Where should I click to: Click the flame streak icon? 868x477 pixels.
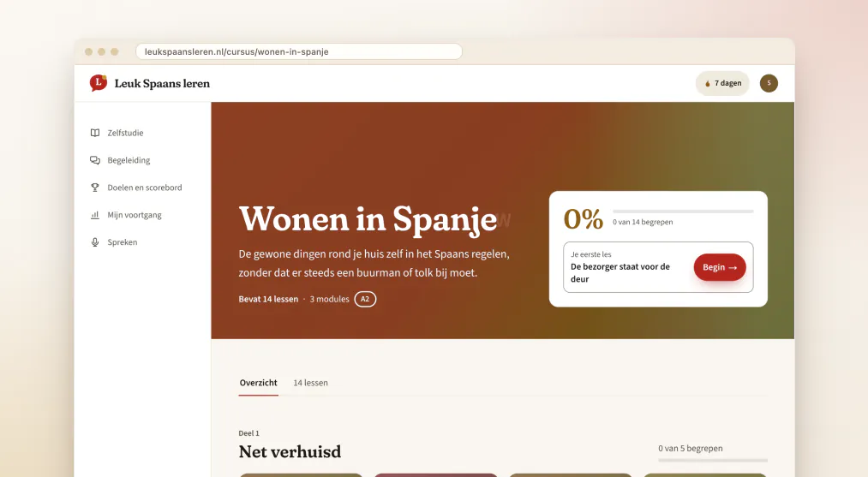click(x=708, y=84)
